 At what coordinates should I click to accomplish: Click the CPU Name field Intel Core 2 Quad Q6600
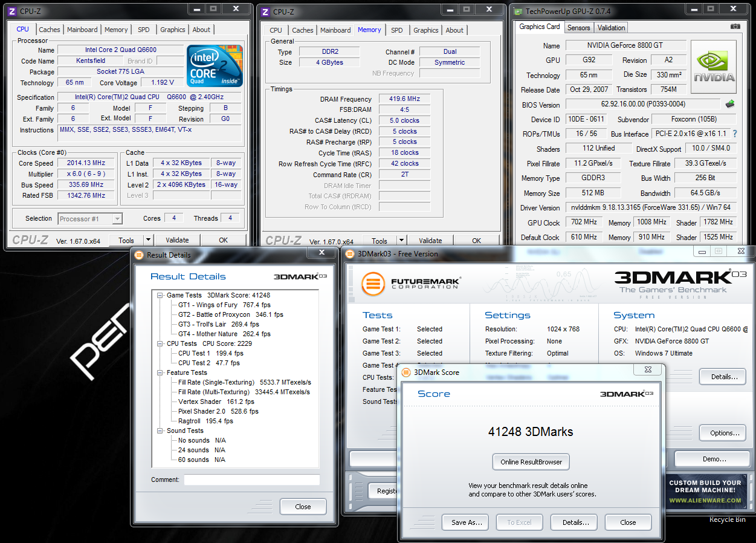121,50
